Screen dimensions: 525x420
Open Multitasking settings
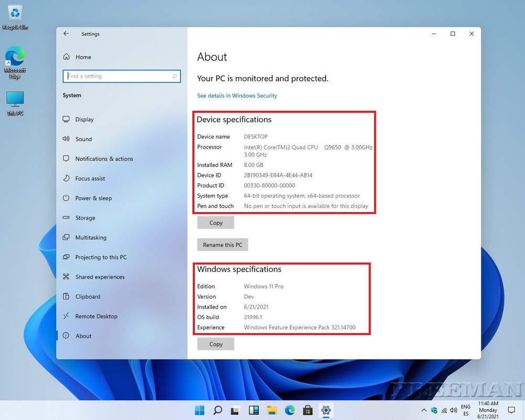tap(91, 237)
